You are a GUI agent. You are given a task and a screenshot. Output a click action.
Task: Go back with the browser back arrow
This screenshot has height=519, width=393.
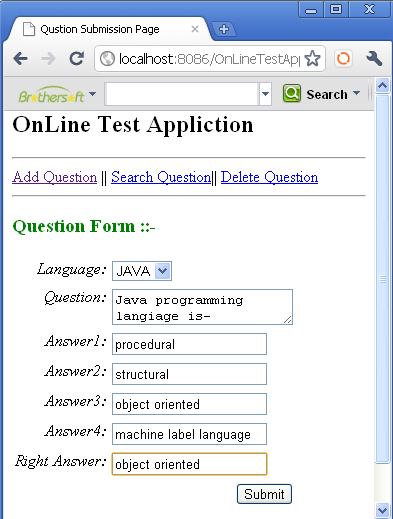coord(21,59)
